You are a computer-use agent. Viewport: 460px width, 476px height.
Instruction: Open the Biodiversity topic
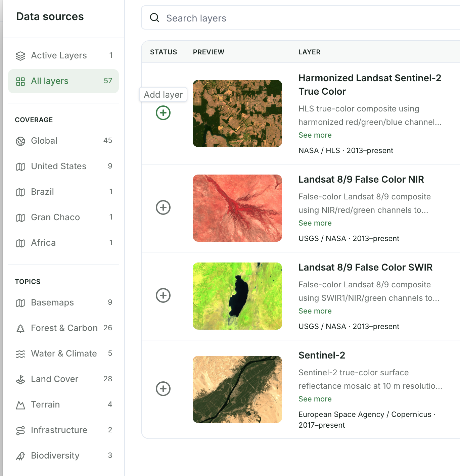[x=63, y=456]
